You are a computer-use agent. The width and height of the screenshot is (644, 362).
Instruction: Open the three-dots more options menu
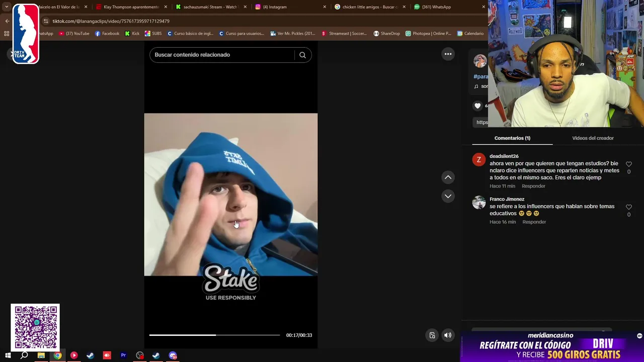point(448,54)
